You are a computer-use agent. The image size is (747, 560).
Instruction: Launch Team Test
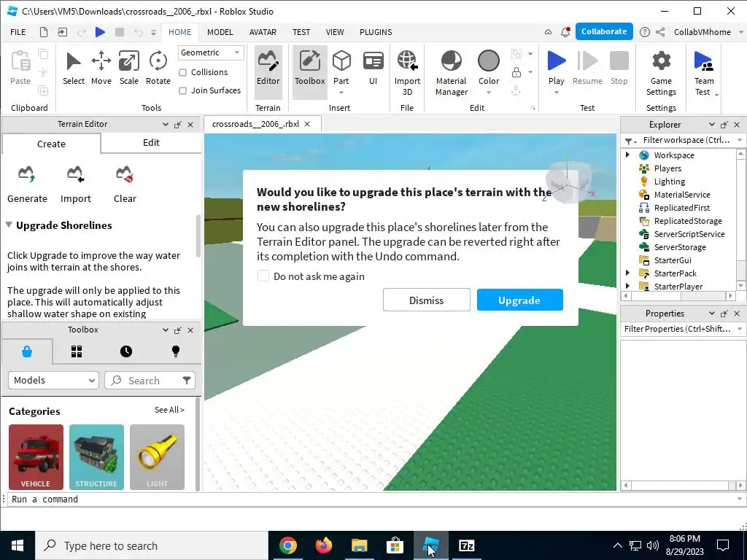[704, 72]
